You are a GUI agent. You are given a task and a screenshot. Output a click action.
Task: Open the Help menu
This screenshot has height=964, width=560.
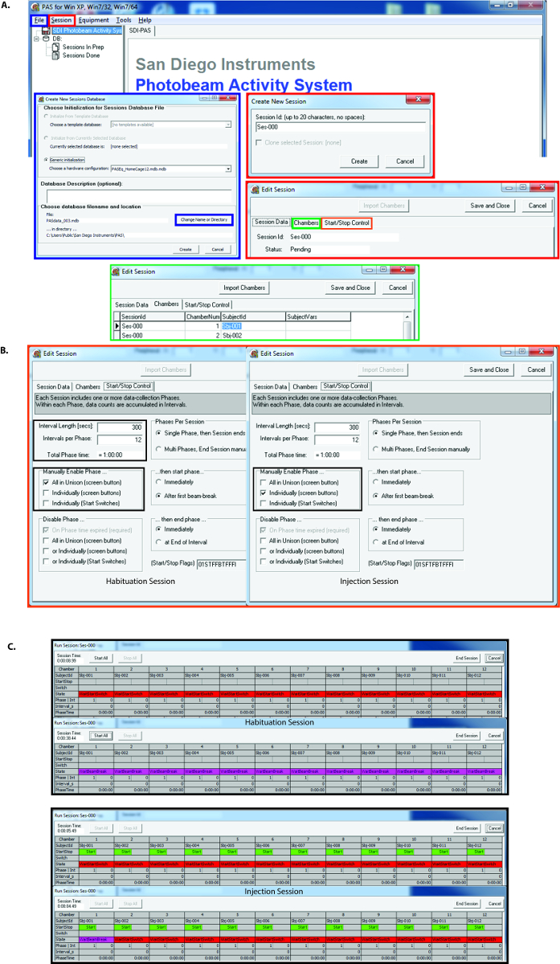click(x=145, y=19)
